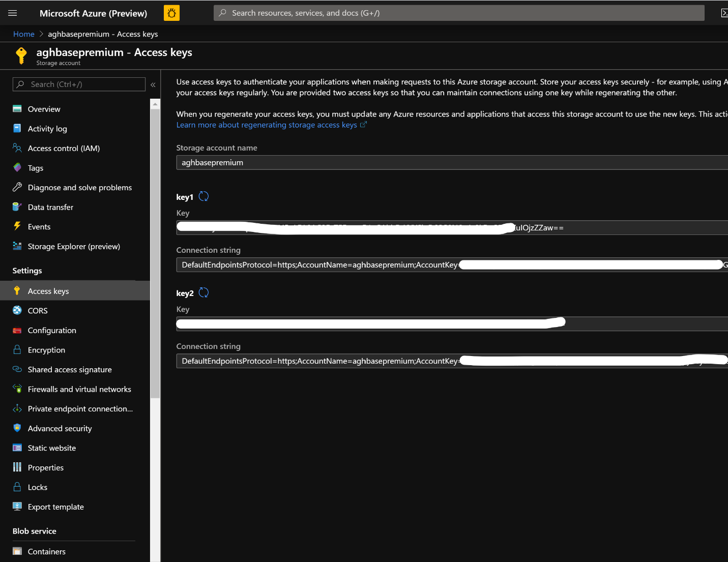
Task: Open Firewalls and virtual networks text
Action: tap(79, 389)
